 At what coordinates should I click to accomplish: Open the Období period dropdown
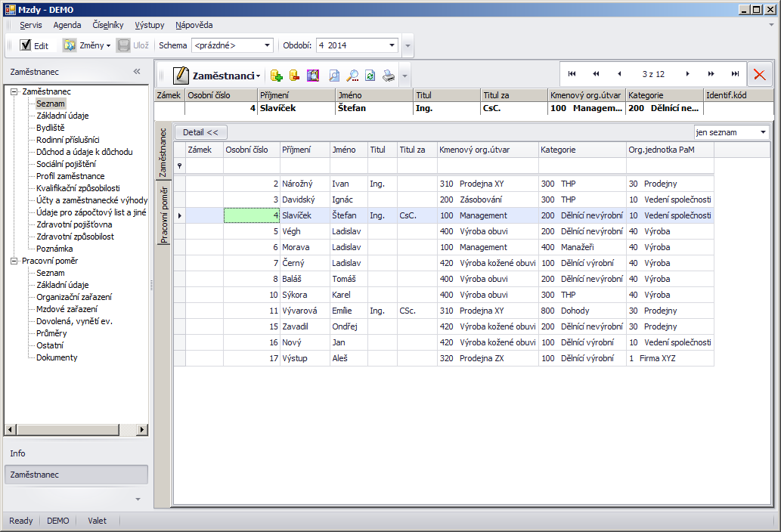pyautogui.click(x=392, y=45)
